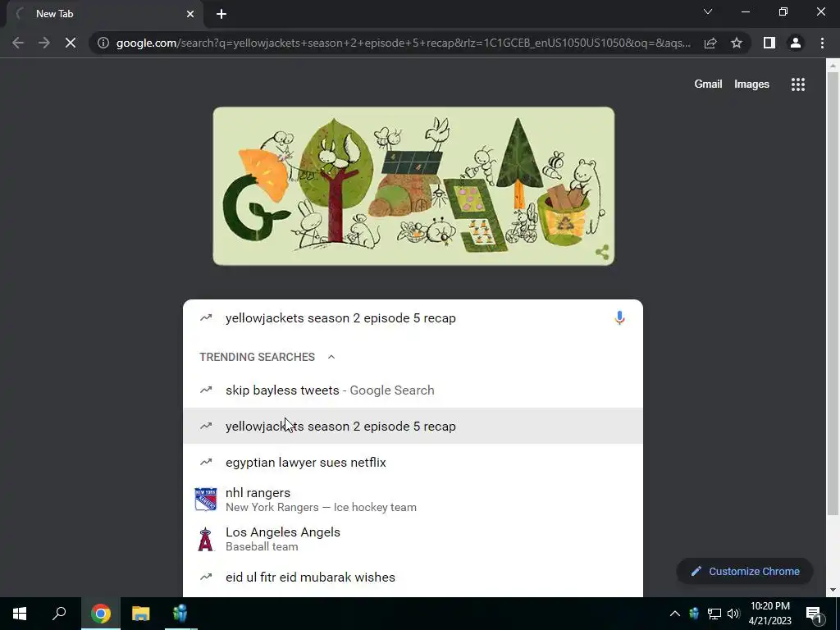Choose 'egyptian lawyer sues netflix' suggestion
840x630 pixels.
(413, 462)
